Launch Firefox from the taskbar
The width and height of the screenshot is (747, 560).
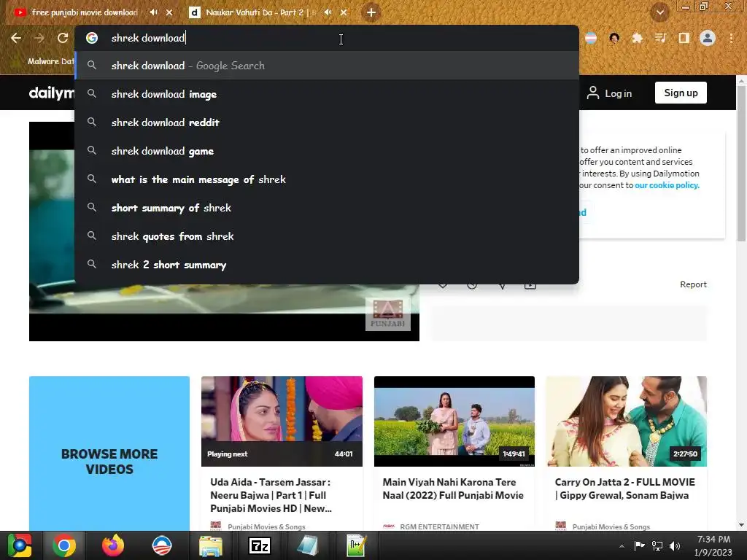pos(113,545)
